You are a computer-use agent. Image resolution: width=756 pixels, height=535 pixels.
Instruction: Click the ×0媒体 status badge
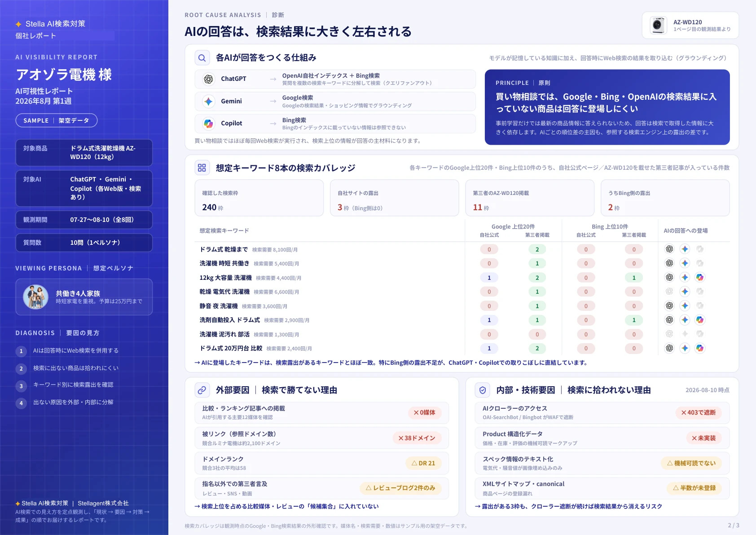[x=425, y=413]
